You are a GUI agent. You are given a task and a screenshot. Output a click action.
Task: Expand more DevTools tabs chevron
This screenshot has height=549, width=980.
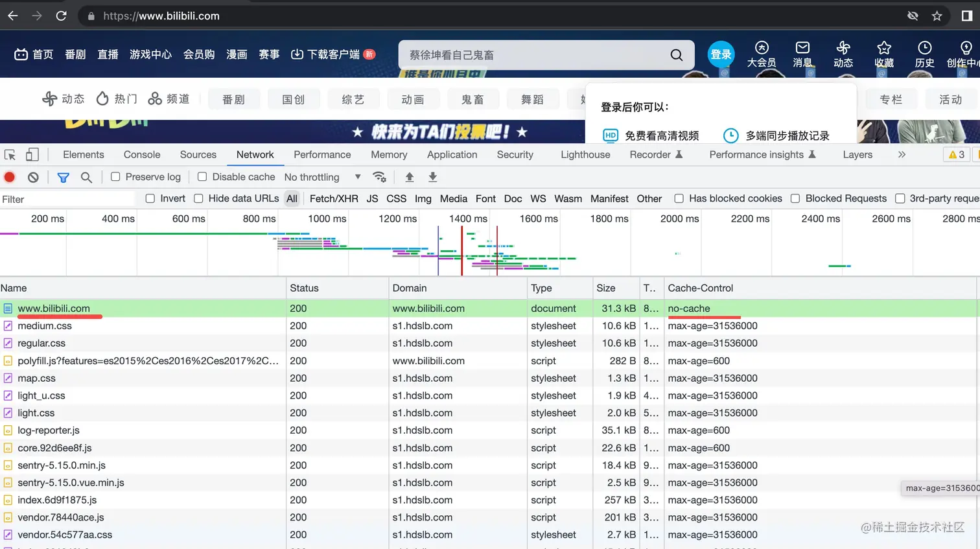click(902, 155)
